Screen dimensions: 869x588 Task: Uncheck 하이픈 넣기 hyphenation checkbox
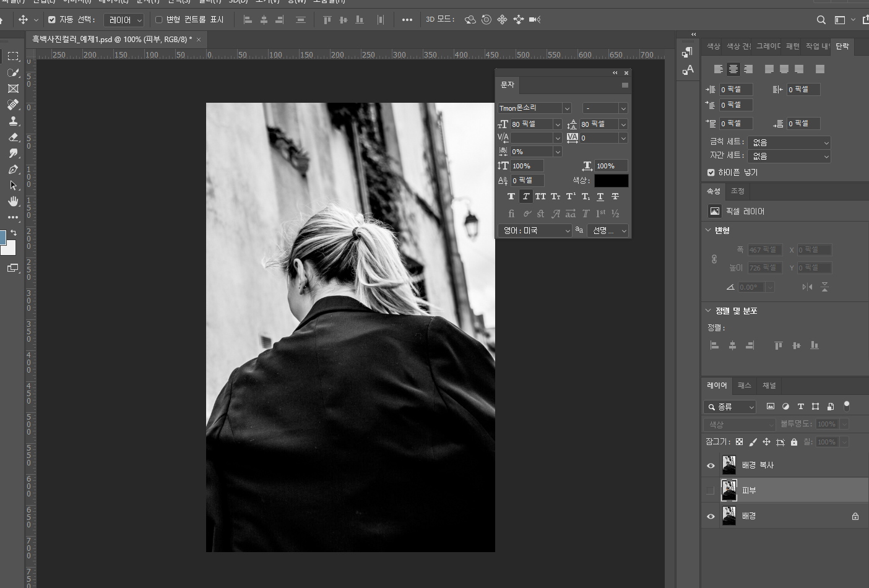click(711, 173)
